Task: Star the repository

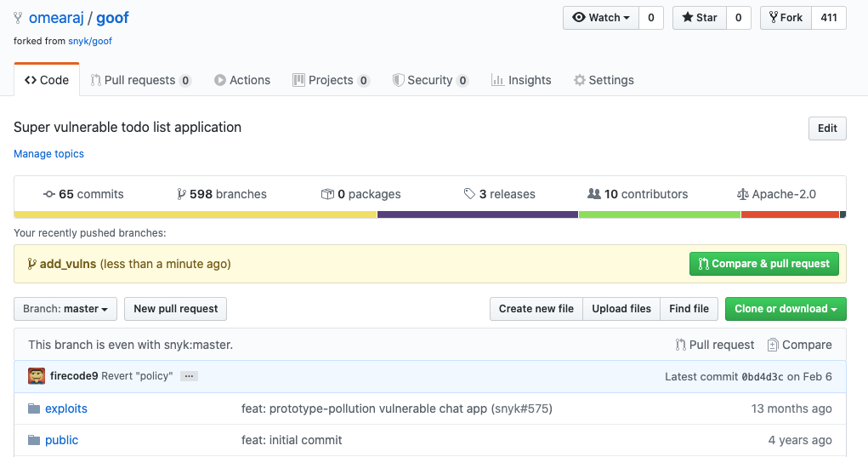Action: point(699,18)
